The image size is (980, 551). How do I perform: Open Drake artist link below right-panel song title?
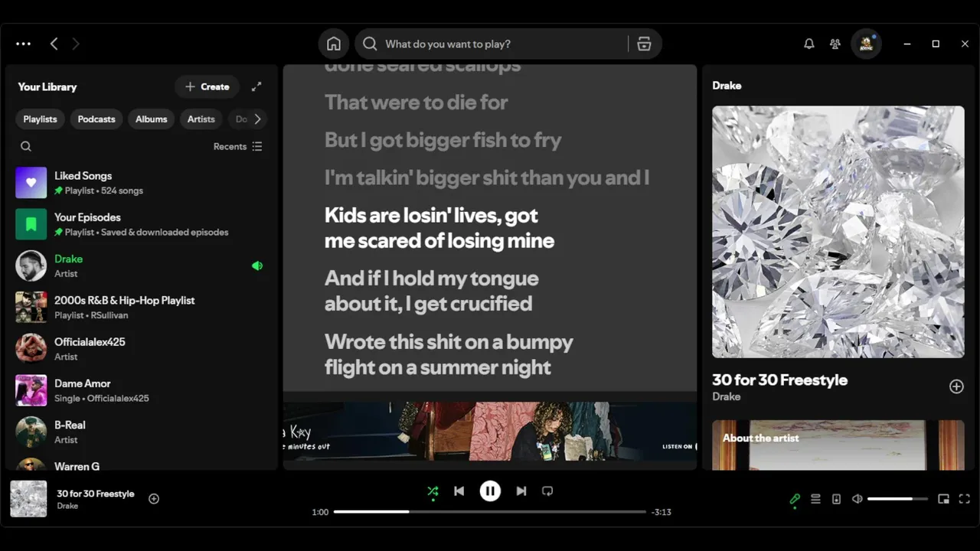click(x=726, y=396)
